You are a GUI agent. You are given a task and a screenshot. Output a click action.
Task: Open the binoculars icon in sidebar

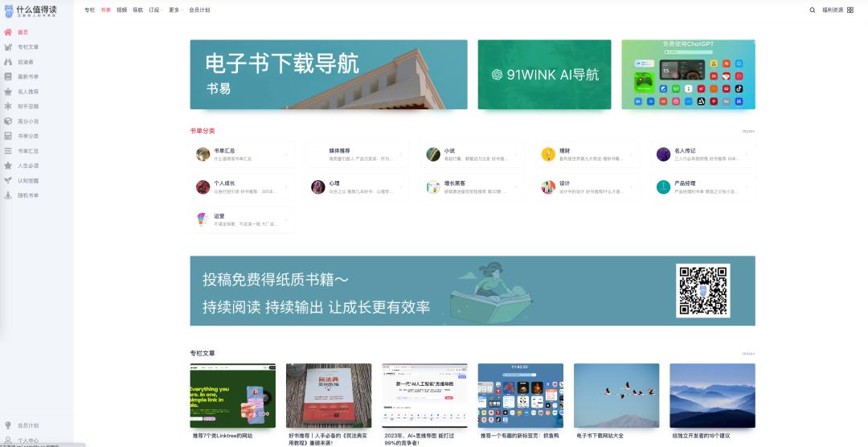tap(8, 62)
